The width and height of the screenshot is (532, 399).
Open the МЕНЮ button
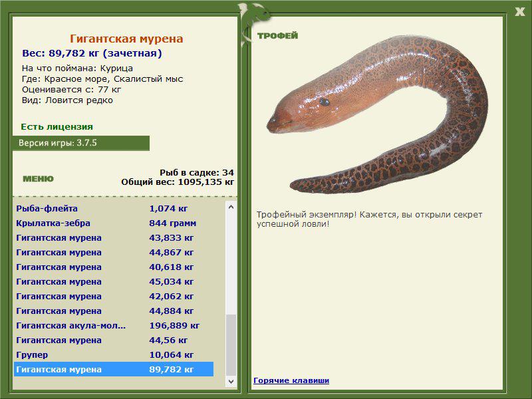click(38, 179)
